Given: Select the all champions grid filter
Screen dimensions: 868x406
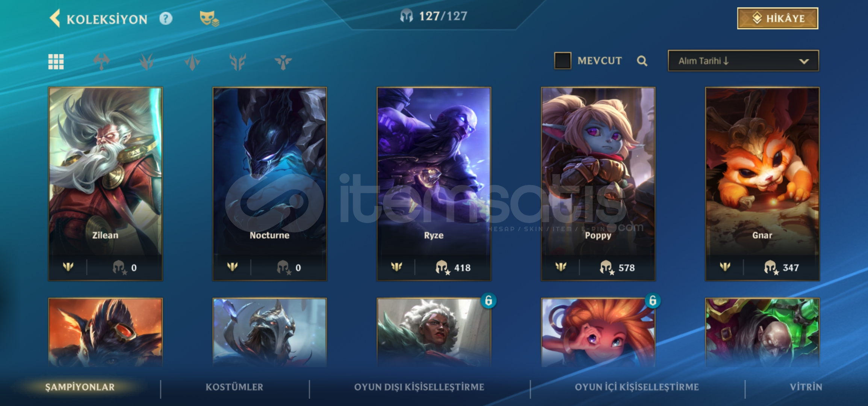Looking at the screenshot, I should [56, 62].
